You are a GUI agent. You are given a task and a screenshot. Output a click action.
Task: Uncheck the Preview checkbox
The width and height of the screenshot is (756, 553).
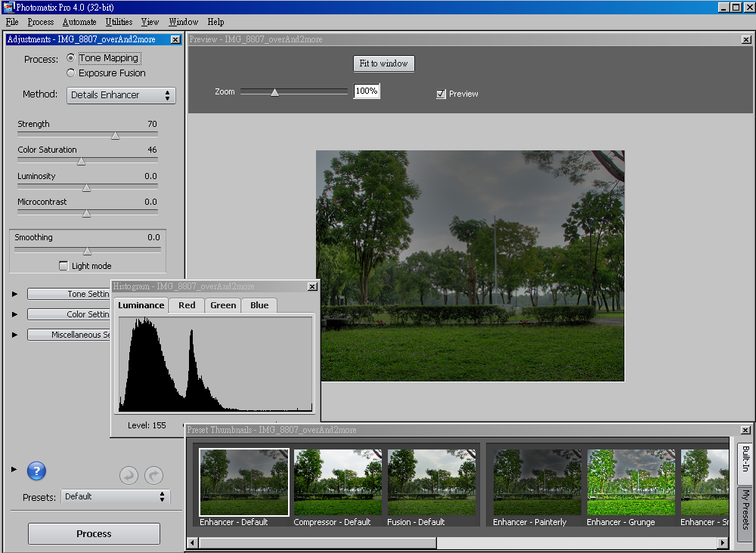(441, 94)
